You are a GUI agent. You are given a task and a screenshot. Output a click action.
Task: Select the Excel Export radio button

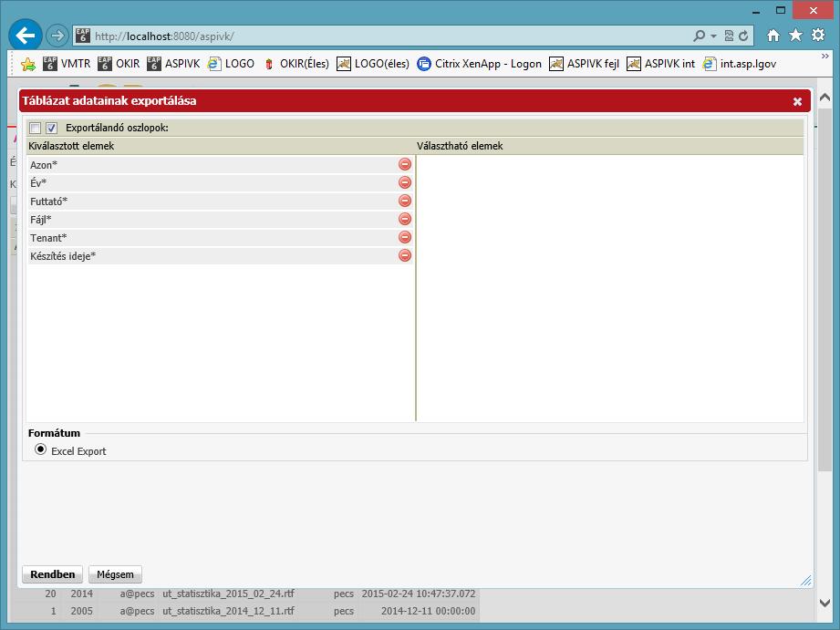(41, 449)
